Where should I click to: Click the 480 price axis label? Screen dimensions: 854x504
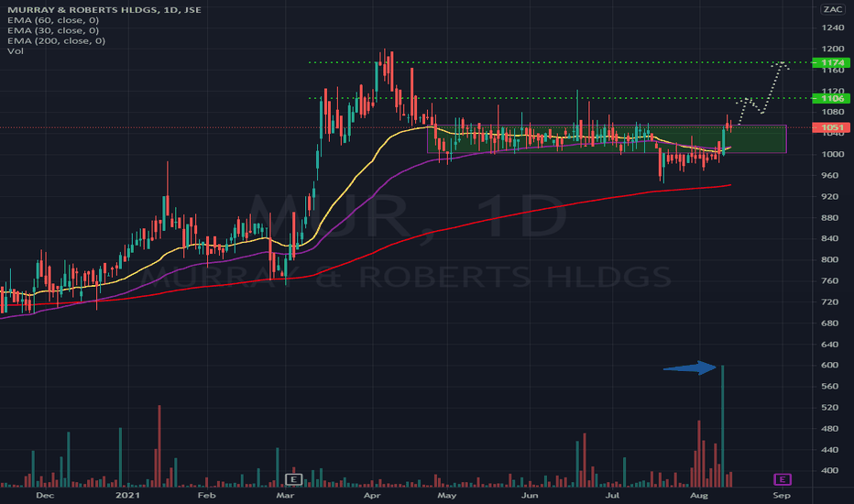(830, 429)
